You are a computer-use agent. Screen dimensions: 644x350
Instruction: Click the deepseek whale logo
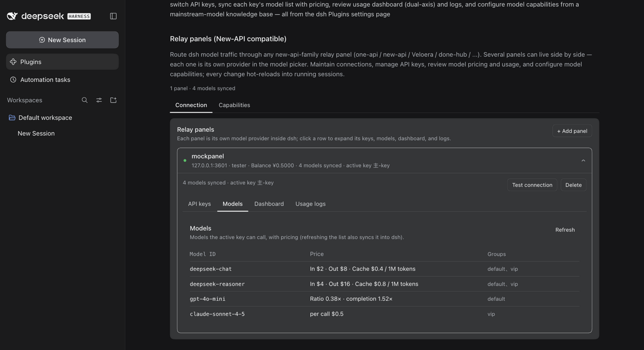click(12, 16)
